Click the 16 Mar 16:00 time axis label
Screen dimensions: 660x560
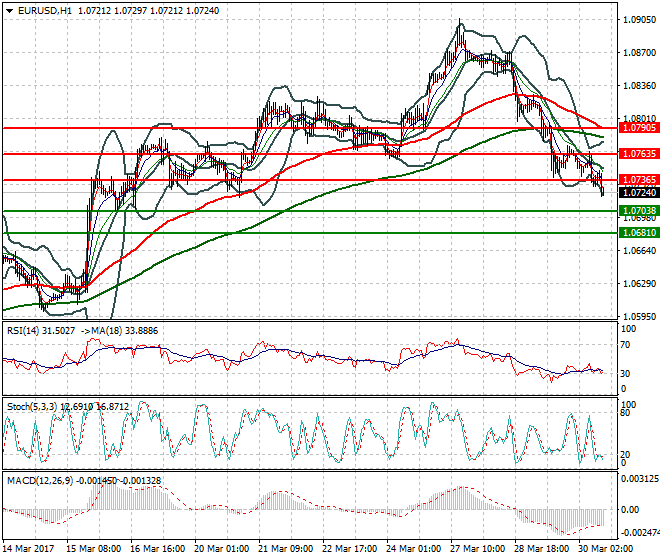pyautogui.click(x=158, y=549)
